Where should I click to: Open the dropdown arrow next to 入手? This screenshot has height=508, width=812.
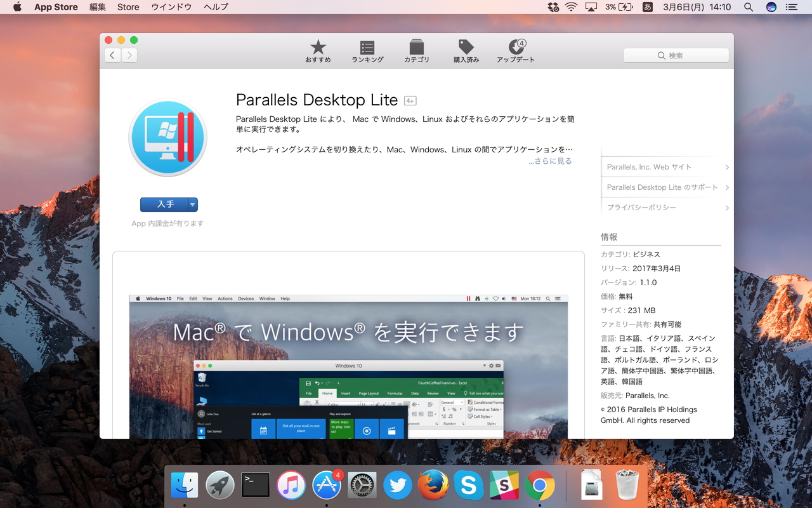[x=192, y=204]
